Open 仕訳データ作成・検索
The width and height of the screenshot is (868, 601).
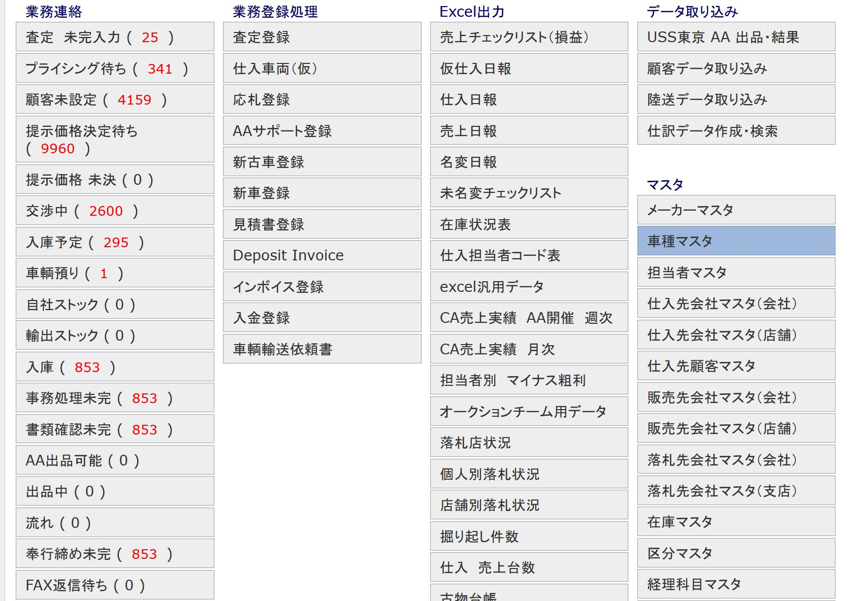point(735,130)
